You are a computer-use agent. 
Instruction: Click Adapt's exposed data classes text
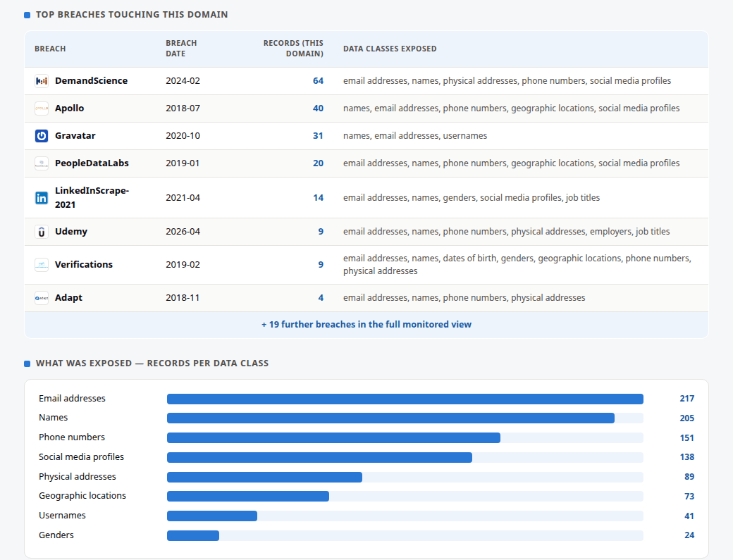(464, 297)
